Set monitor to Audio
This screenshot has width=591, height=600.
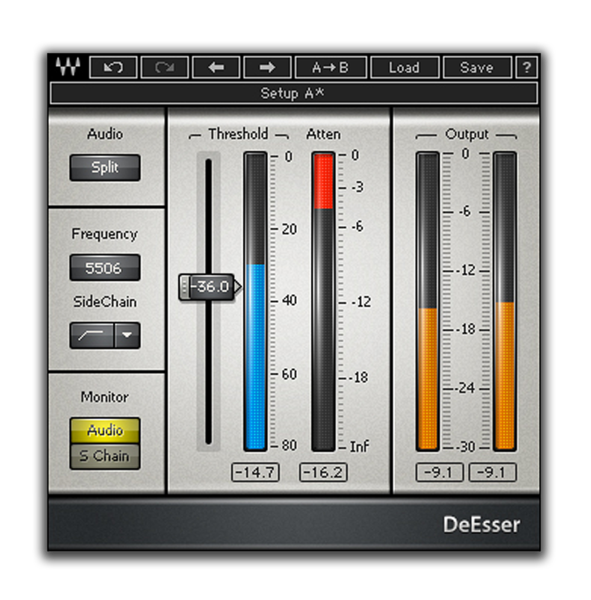[x=105, y=430]
